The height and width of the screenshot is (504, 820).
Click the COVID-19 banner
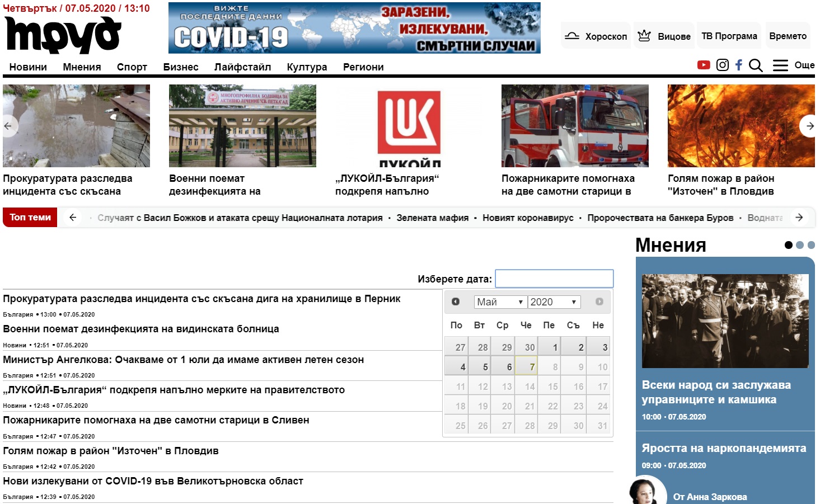pos(354,28)
